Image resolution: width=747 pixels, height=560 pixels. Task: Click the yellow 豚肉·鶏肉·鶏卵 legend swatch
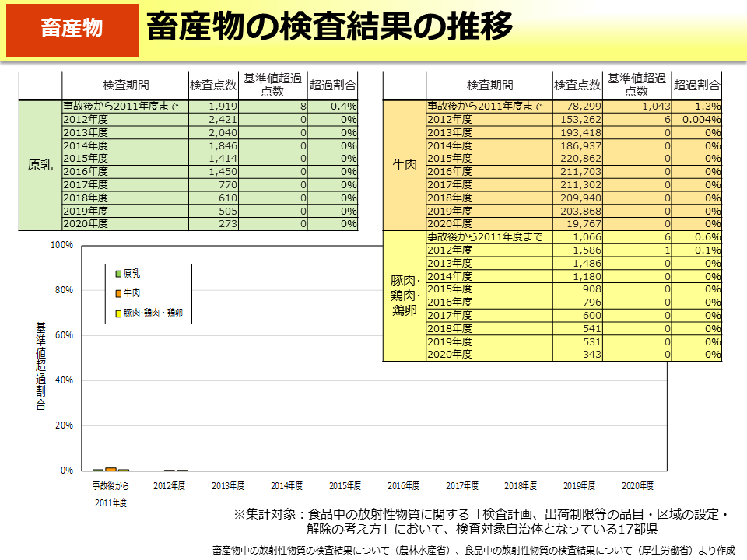(x=118, y=313)
